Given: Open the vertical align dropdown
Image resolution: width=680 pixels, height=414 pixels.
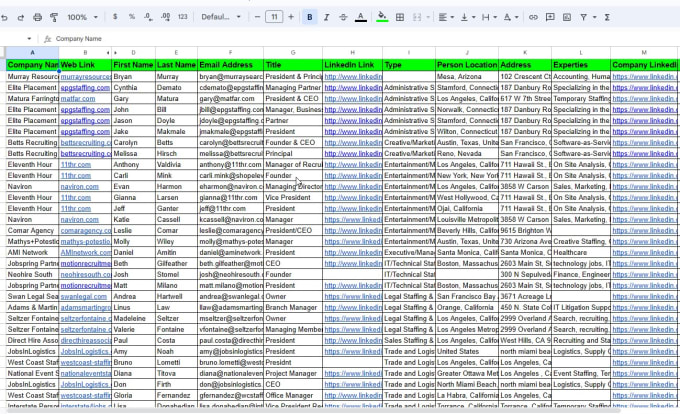Looking at the screenshot, I should pyautogui.click(x=468, y=17).
